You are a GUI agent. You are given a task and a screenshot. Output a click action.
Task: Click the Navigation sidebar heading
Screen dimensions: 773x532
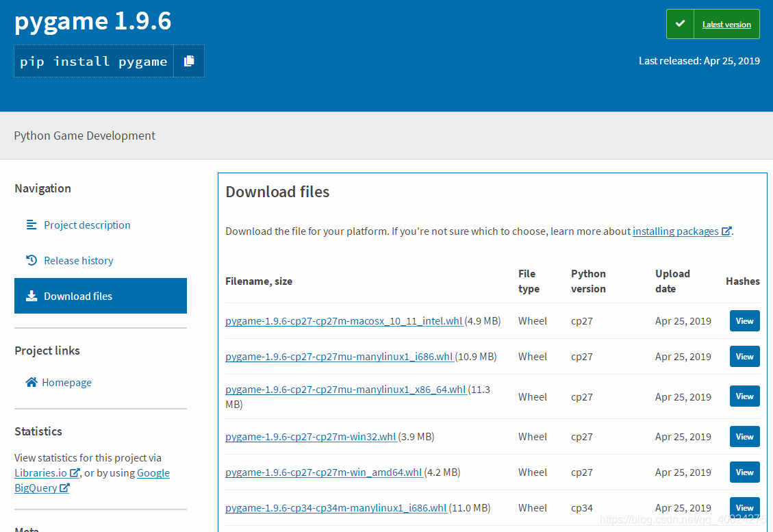click(42, 188)
